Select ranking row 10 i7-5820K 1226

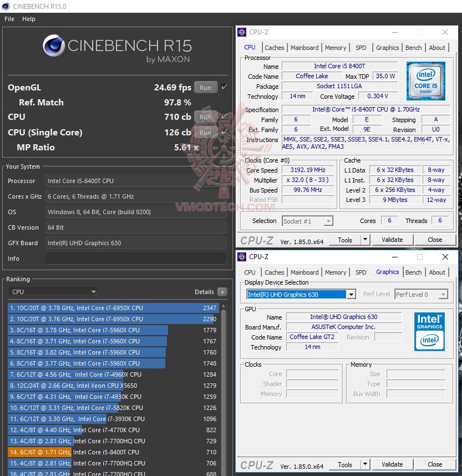coord(113,408)
